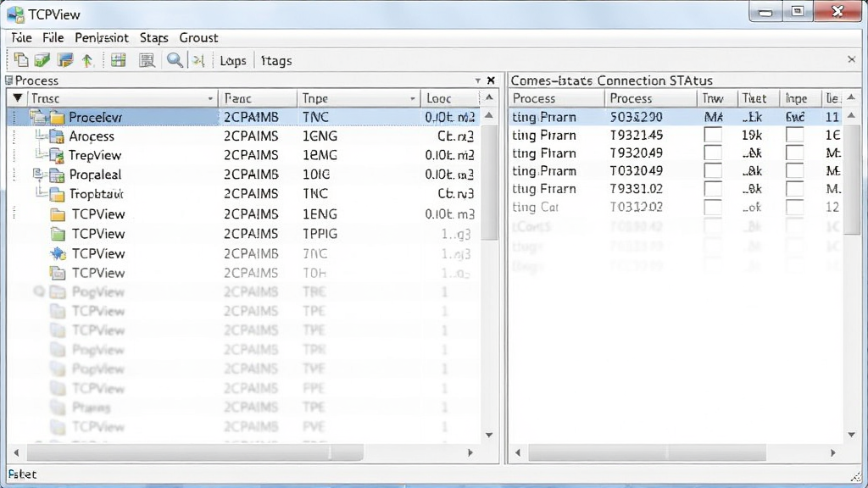Click the 19k value cell
This screenshot has width=868, height=488.
[x=753, y=135]
